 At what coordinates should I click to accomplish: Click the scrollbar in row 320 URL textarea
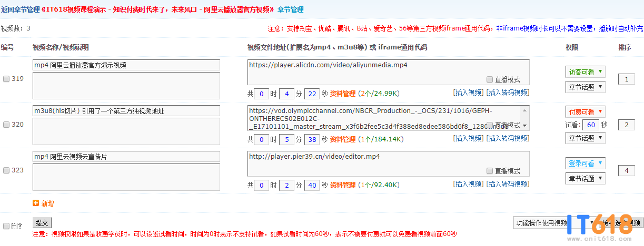point(525,118)
